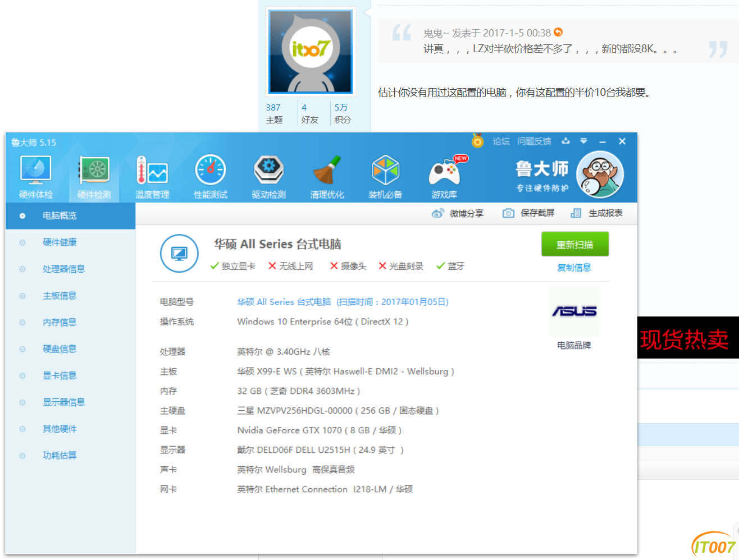Minimize the 鲁大师 window

tap(603, 141)
